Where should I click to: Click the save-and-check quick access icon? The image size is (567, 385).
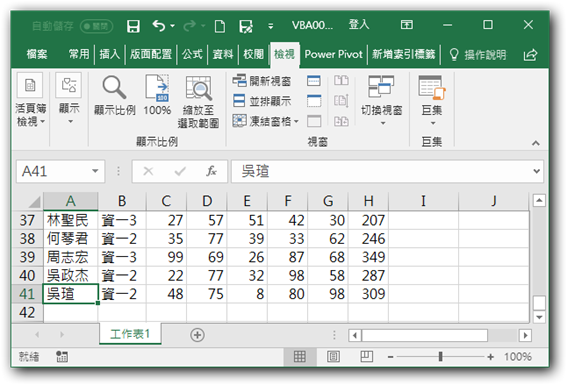(246, 26)
